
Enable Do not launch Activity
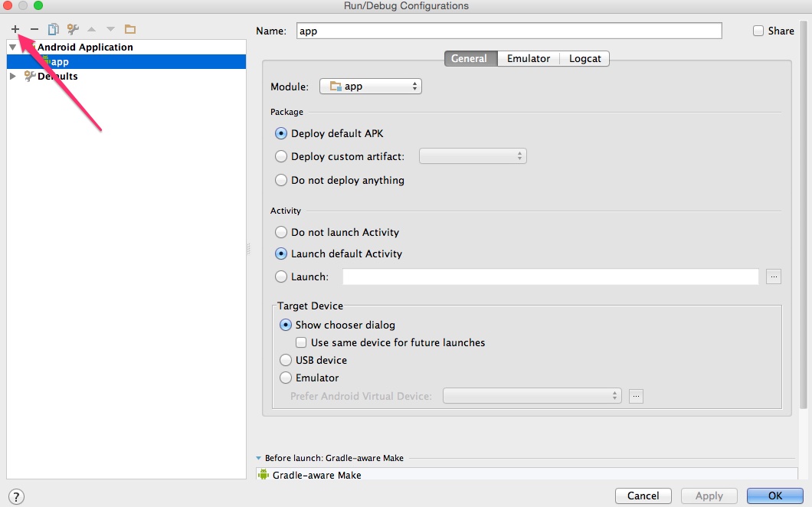coord(281,232)
